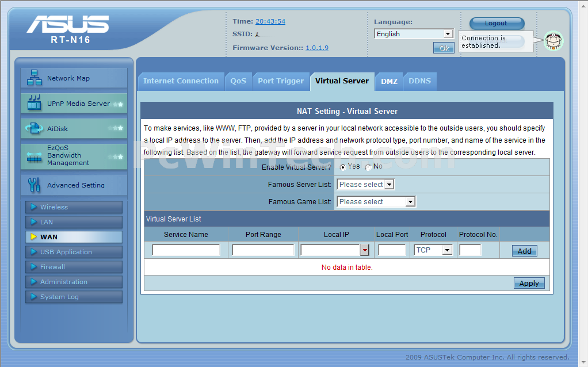Switch to the DDNS tab
This screenshot has height=367, width=588.
click(419, 81)
